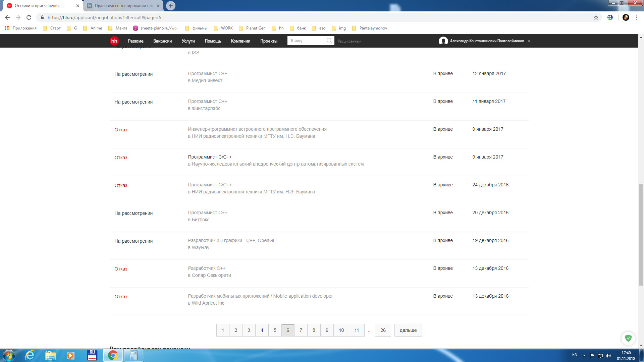
Task: Open Резюме menu
Action: 136,41
